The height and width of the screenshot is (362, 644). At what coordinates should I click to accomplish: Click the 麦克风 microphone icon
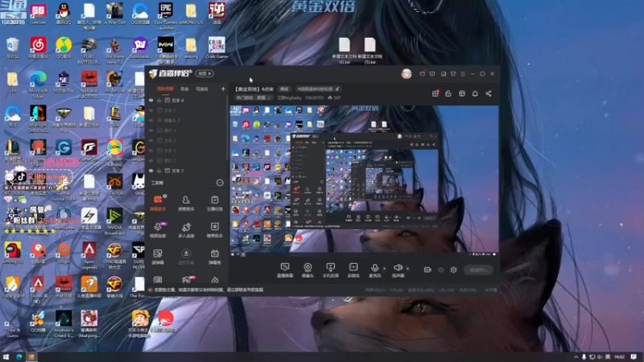pyautogui.click(x=374, y=268)
